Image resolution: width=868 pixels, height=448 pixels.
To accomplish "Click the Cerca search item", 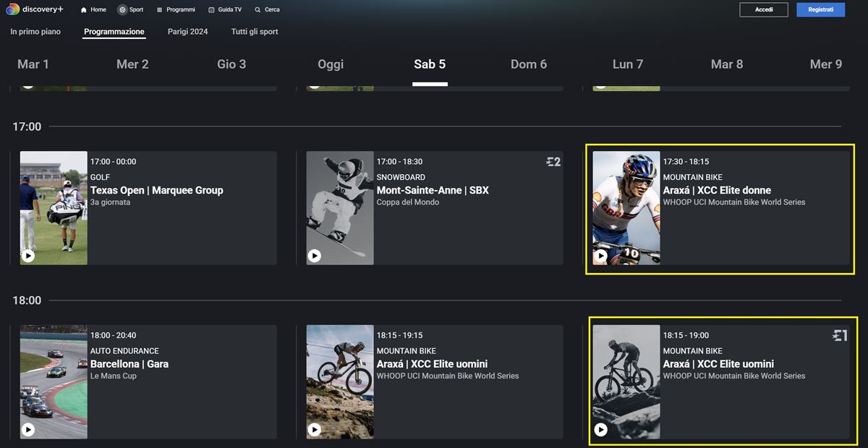I will click(x=268, y=10).
